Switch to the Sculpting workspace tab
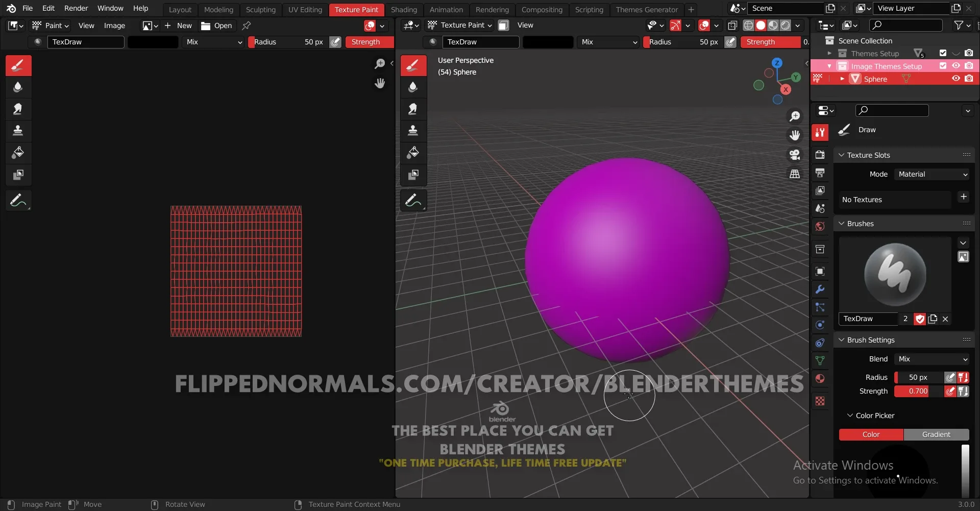The width and height of the screenshot is (980, 511). (260, 10)
